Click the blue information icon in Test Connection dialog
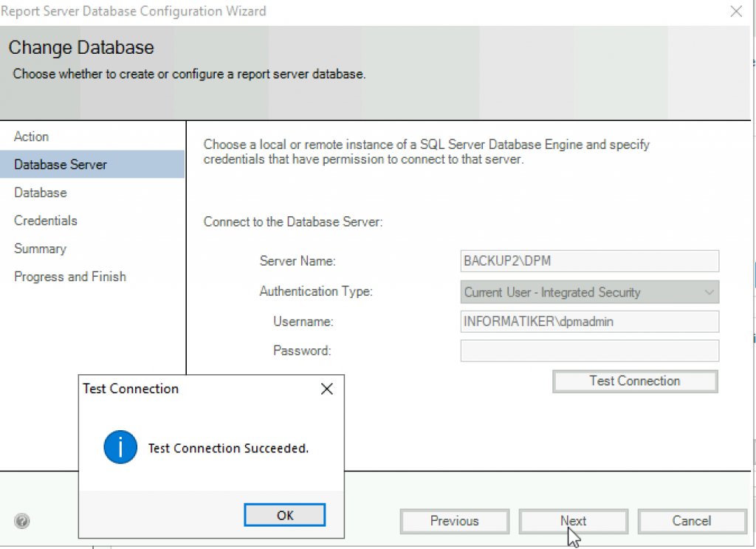The width and height of the screenshot is (756, 549). [x=120, y=447]
